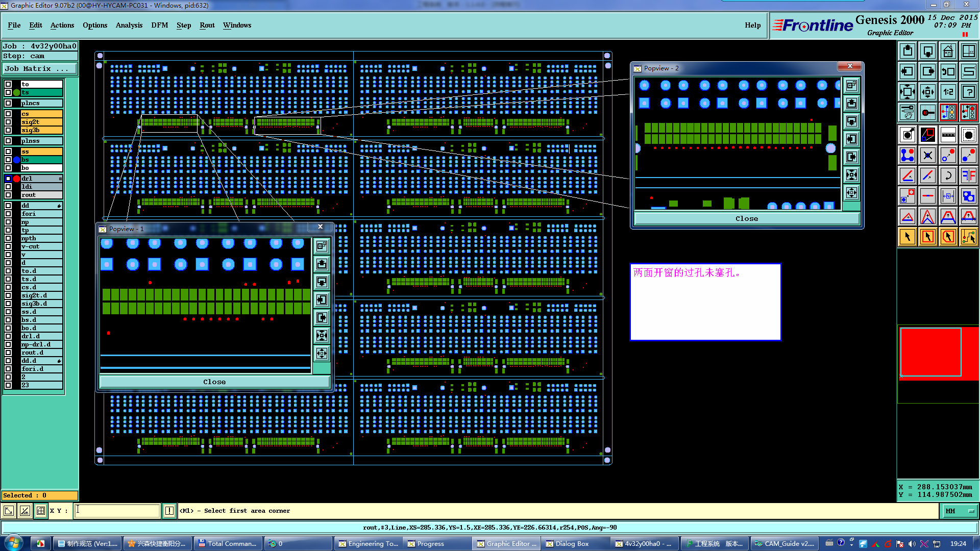Click red color dot of drl layer

click(x=17, y=179)
